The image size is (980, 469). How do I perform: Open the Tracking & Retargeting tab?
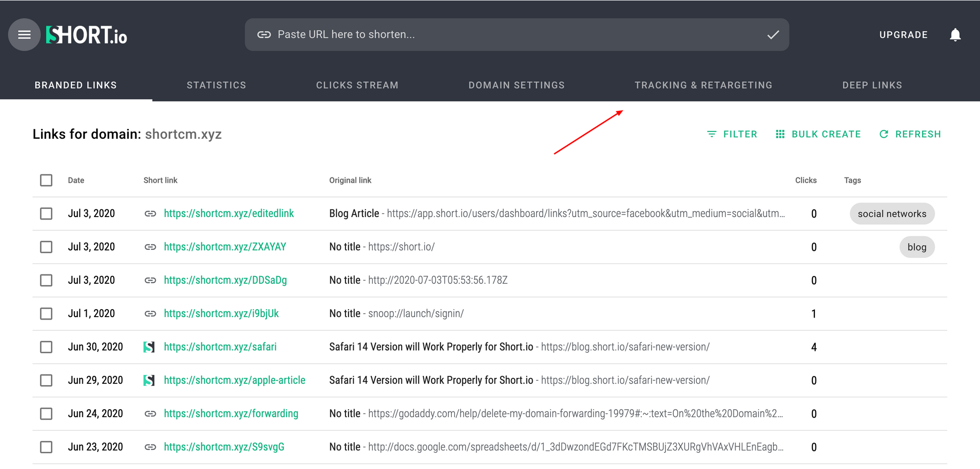tap(704, 84)
